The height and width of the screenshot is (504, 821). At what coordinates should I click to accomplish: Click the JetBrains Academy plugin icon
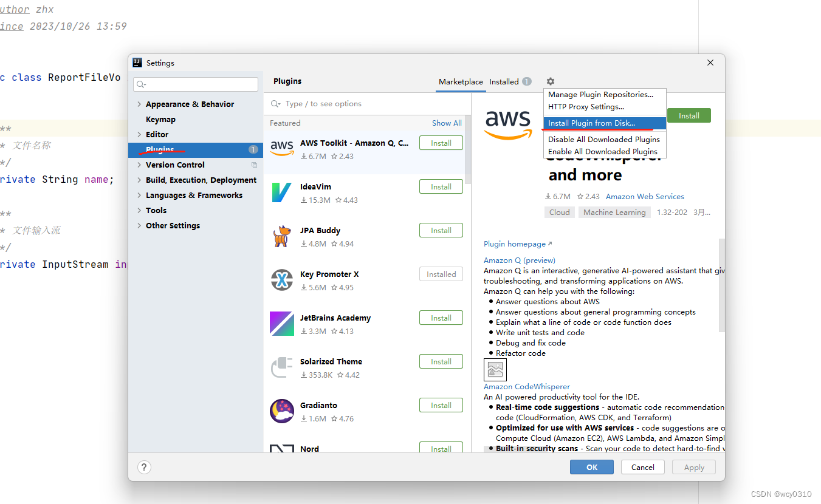[x=282, y=324]
